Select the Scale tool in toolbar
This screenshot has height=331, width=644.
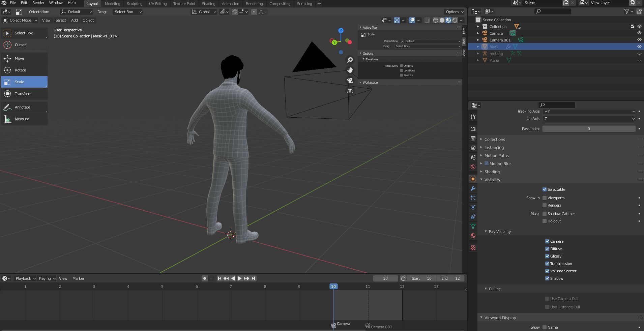point(24,82)
